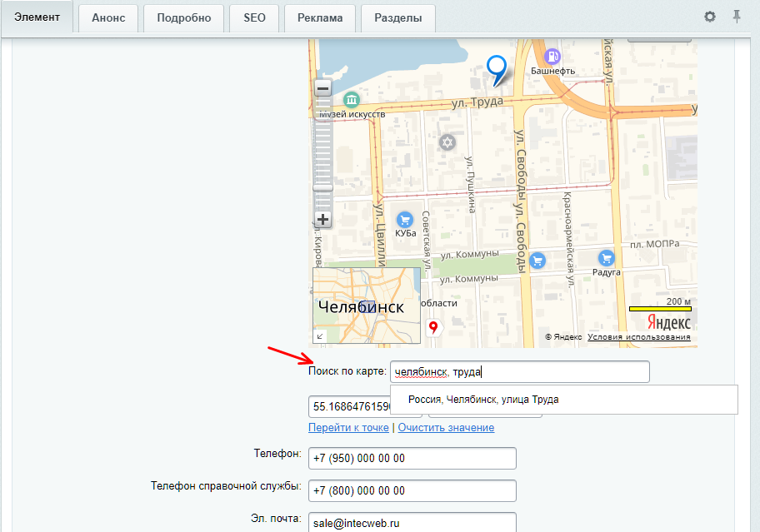Click the Телефон справочной службы input field

pyautogui.click(x=412, y=490)
